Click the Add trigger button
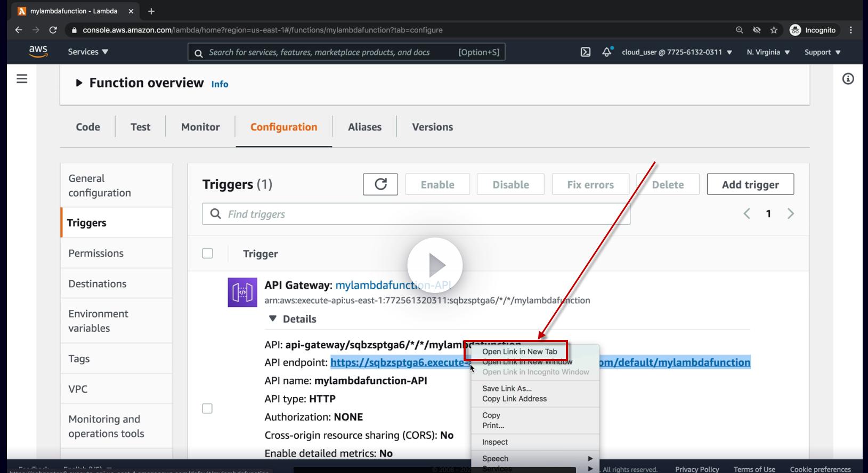The image size is (868, 473). click(x=750, y=184)
